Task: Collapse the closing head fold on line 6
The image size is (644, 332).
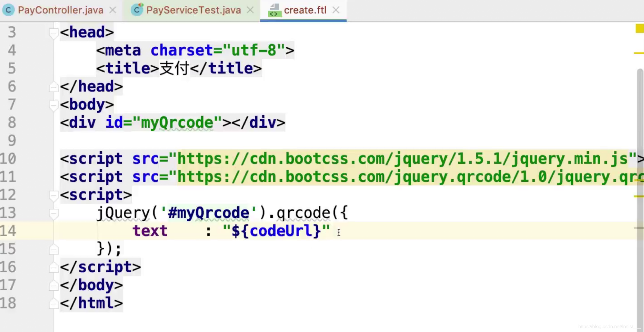Action: click(x=53, y=87)
